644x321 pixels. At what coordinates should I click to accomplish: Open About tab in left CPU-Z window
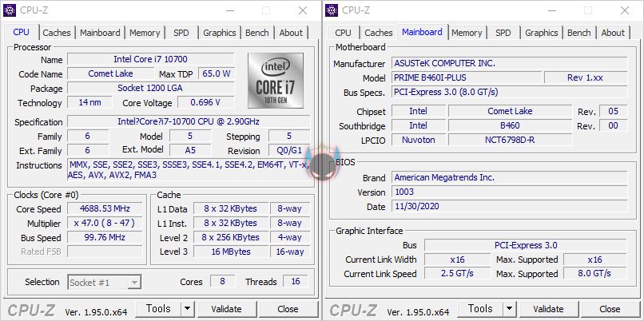(x=291, y=33)
